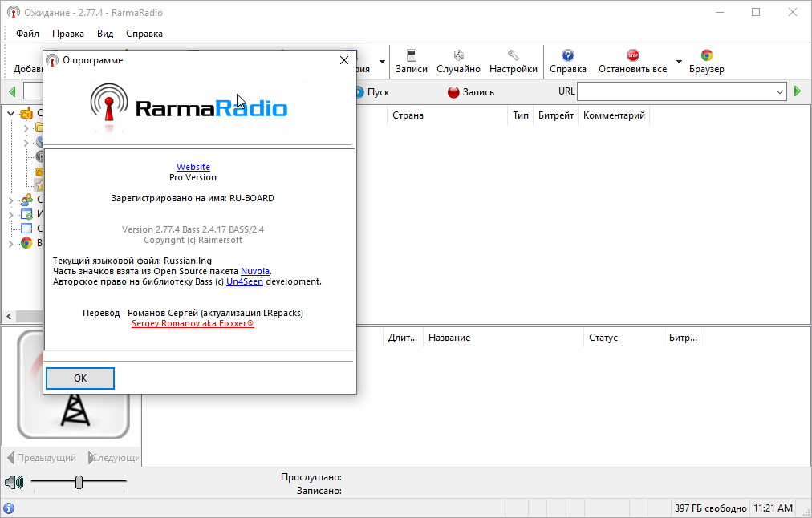This screenshot has width=812, height=518.
Task: Click the Название column header
Action: click(503, 338)
